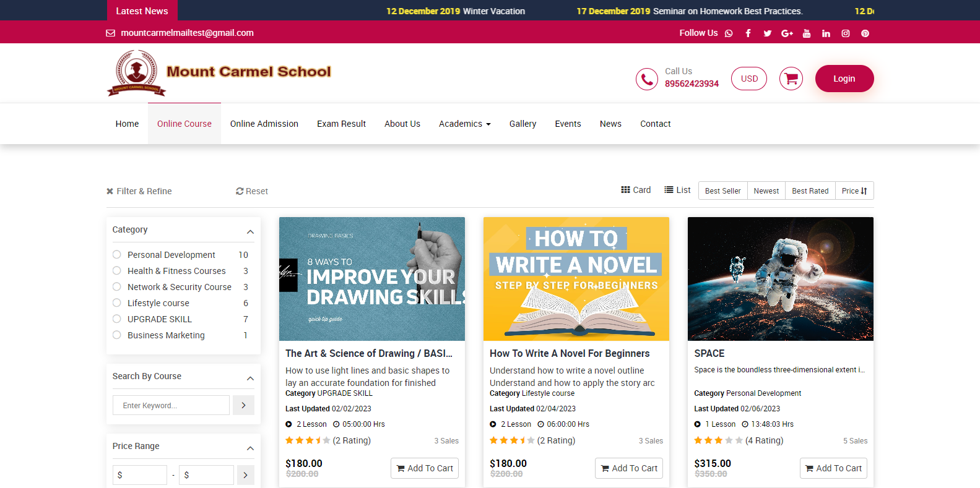The image size is (980, 488).
Task: Open the Instagram social link
Action: point(845,33)
